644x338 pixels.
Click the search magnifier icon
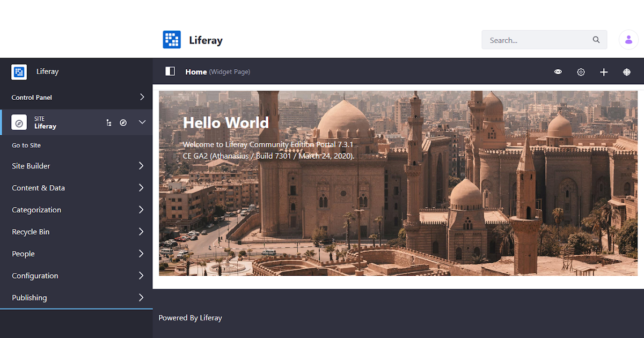596,39
